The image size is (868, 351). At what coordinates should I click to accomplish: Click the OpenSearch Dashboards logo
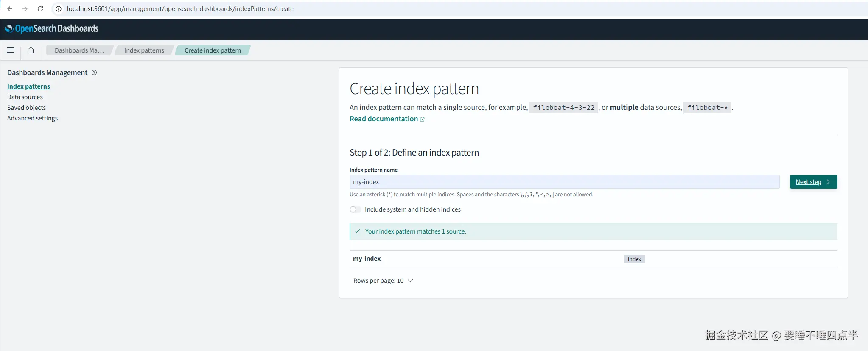point(52,29)
